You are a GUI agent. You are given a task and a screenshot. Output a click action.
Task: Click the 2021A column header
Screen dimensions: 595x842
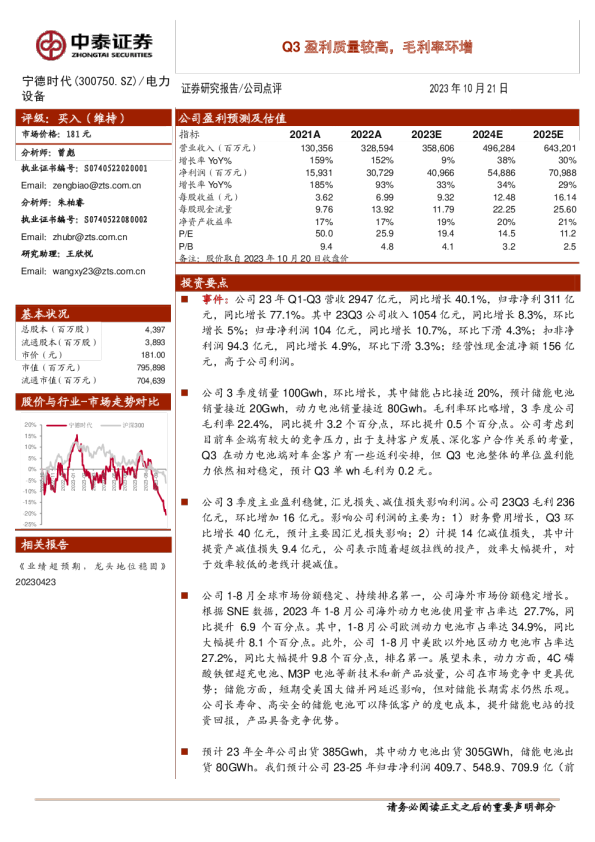click(305, 135)
